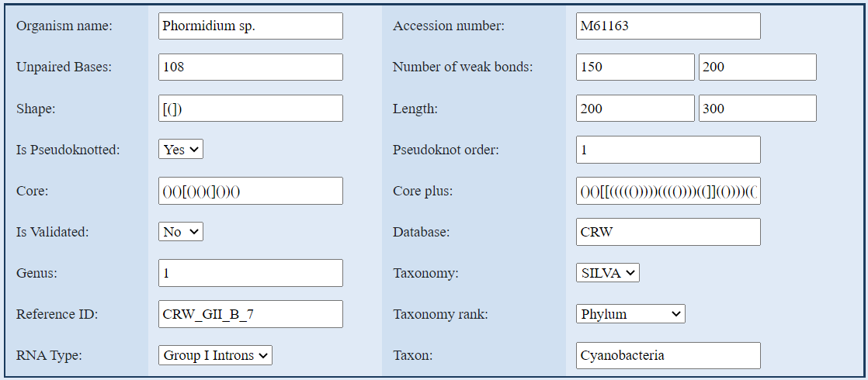Click the minimum weak bonds field
Screen dimensions: 868x380
tap(635, 67)
